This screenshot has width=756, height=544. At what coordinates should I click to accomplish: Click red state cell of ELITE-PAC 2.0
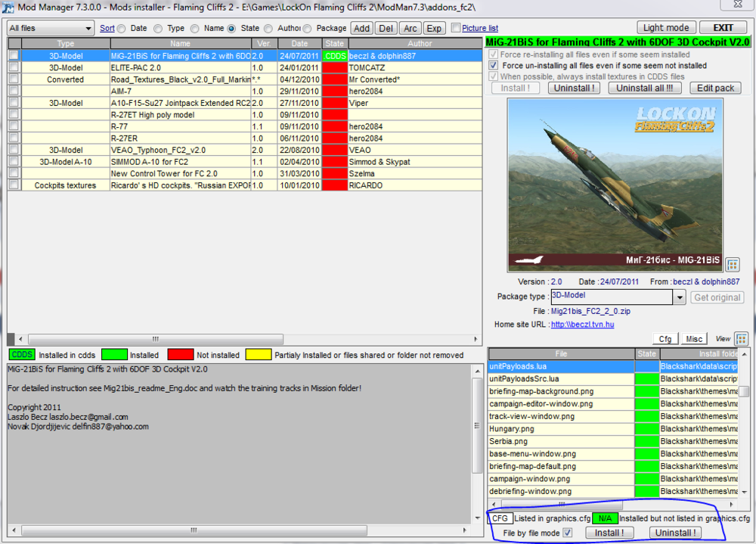334,68
